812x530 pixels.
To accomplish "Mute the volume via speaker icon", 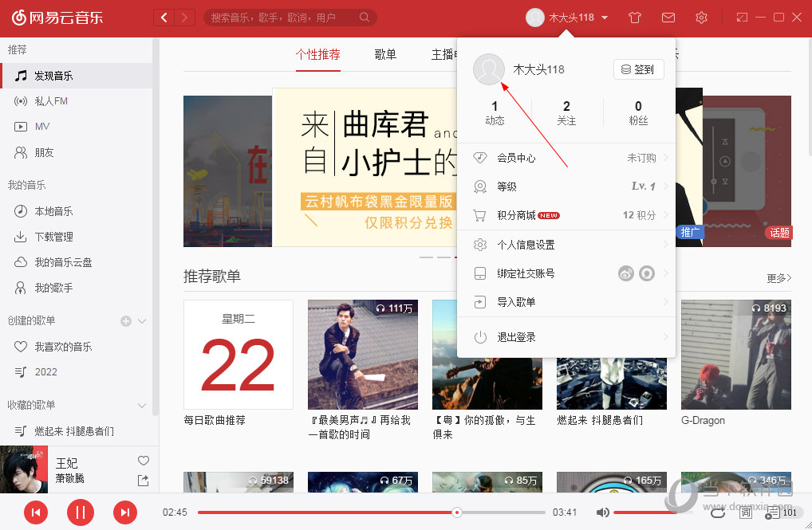I will pyautogui.click(x=602, y=512).
